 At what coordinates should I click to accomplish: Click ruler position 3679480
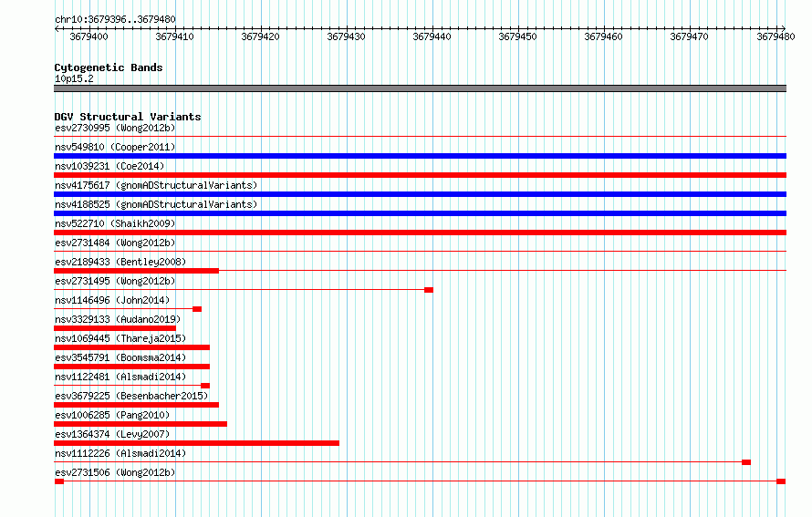776,36
